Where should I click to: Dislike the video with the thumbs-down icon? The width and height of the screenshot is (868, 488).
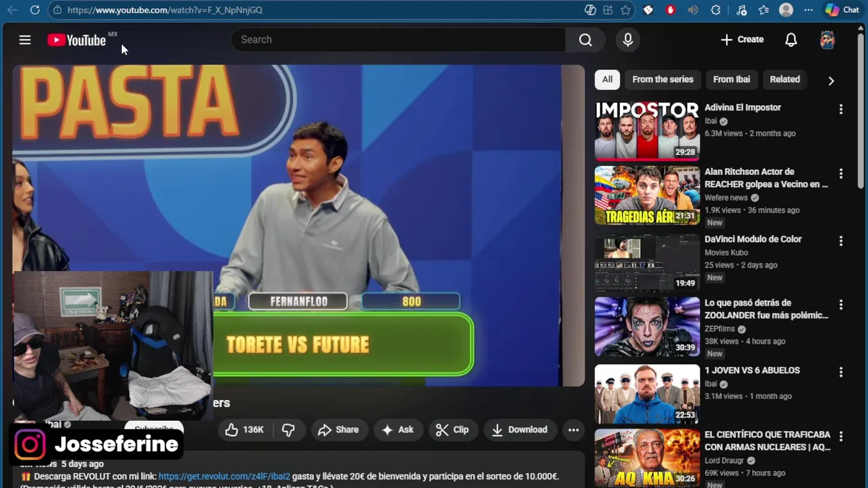[x=288, y=430]
